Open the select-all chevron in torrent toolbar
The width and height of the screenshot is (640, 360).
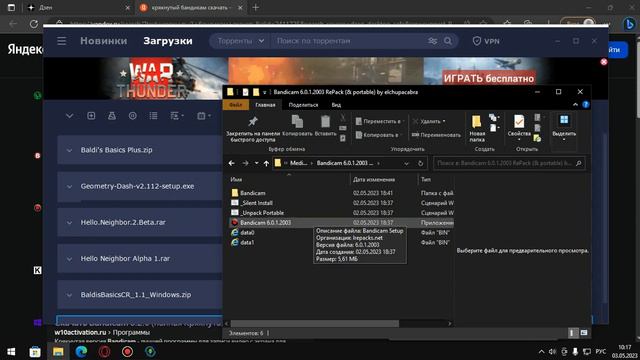click(x=69, y=116)
